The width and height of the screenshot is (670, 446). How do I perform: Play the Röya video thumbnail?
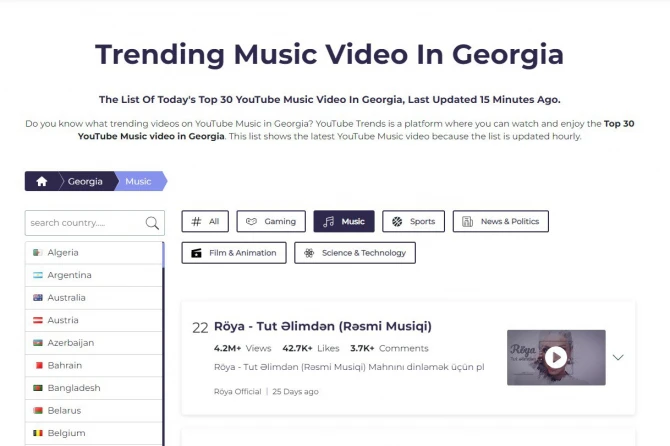[x=556, y=358]
